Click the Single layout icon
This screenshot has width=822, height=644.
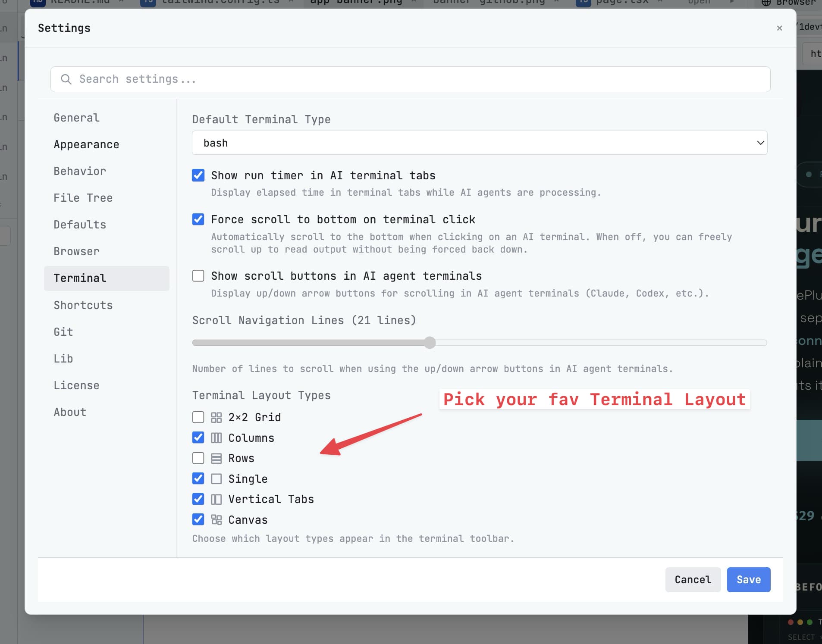click(216, 478)
